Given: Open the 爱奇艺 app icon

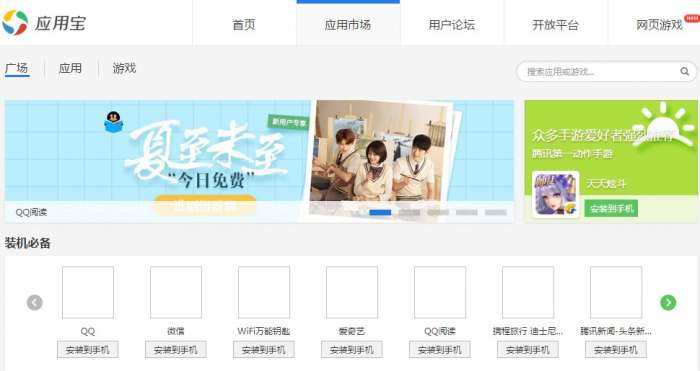Looking at the screenshot, I should coord(352,292).
